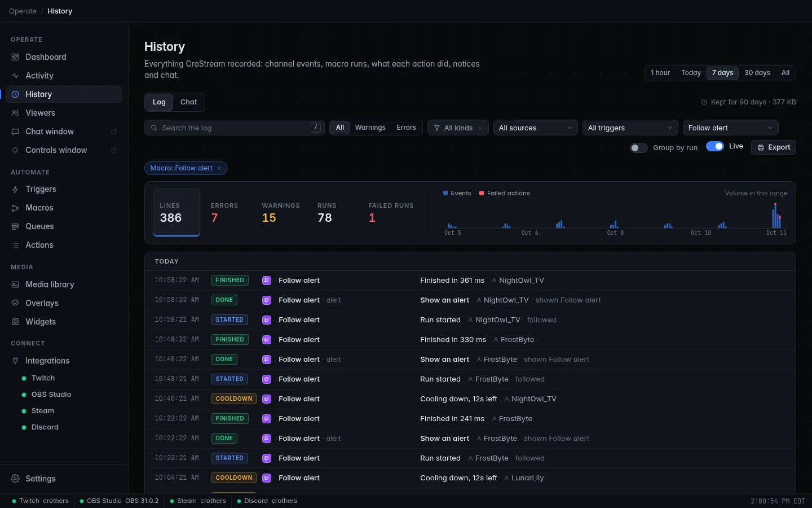Click the Integrations plug icon

[x=15, y=361]
